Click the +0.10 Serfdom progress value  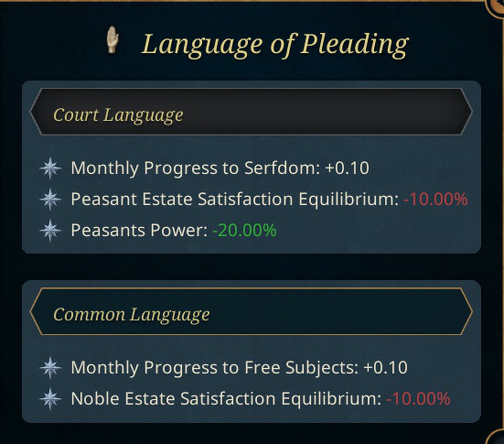point(347,168)
